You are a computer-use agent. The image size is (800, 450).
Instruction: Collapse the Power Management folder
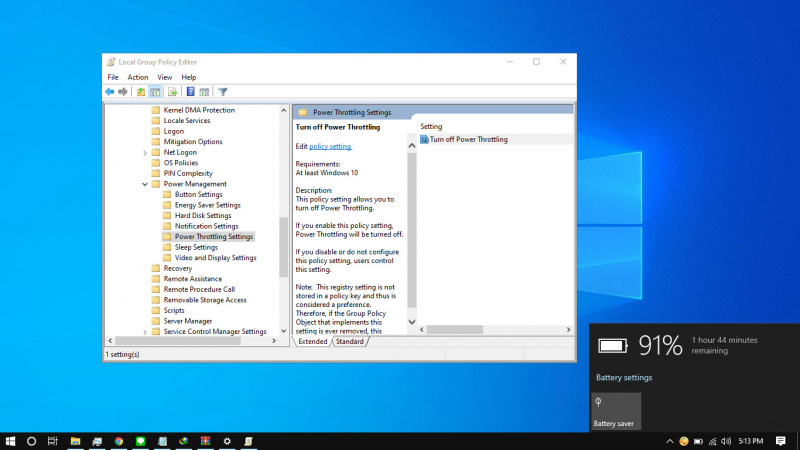pos(145,184)
